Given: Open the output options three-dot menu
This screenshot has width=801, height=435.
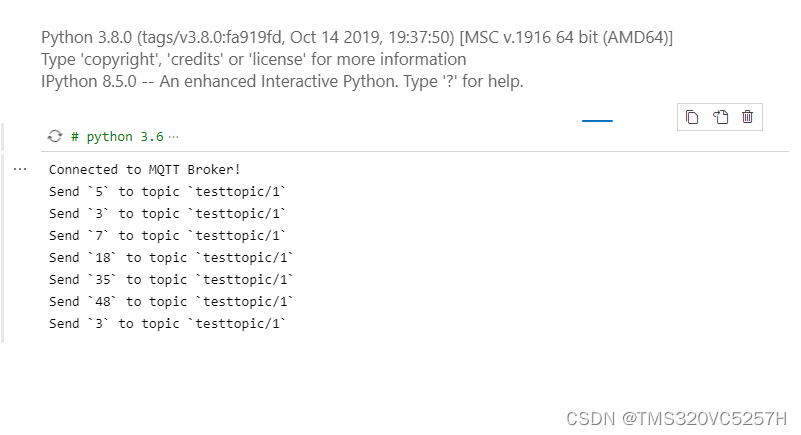Looking at the screenshot, I should [20, 170].
